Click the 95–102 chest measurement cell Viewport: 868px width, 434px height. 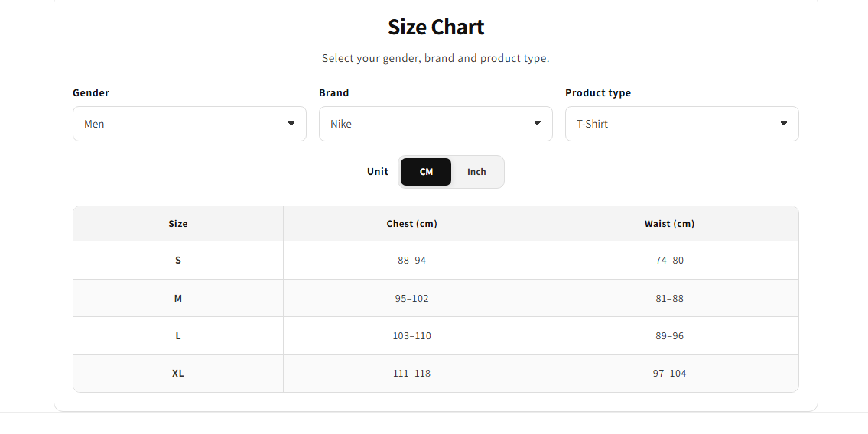(x=412, y=299)
